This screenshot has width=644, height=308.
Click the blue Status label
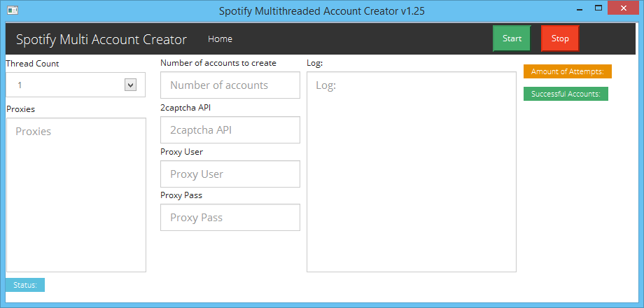[25, 285]
